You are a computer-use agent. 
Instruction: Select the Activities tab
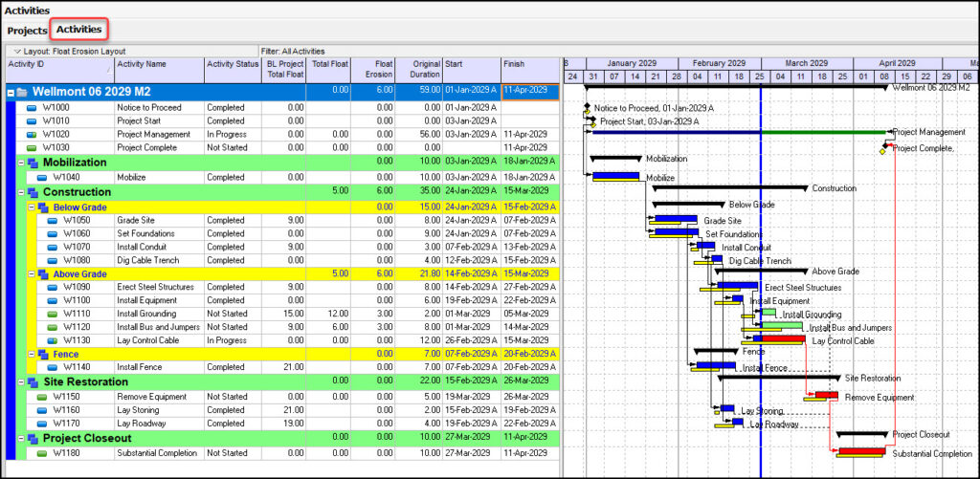[78, 30]
